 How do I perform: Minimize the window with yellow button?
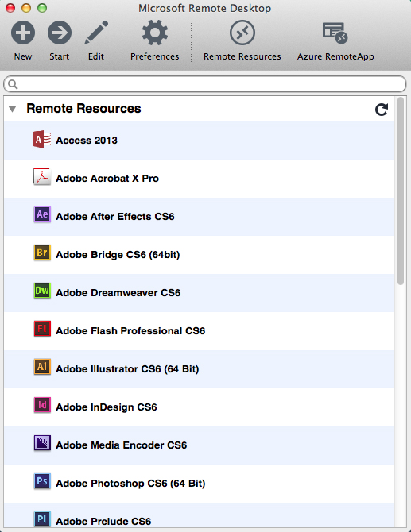click(26, 8)
